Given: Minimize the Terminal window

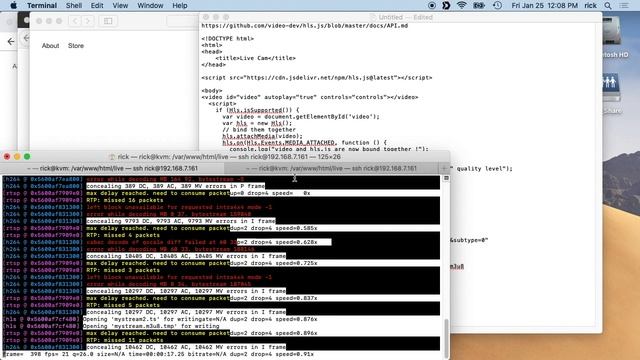Looking at the screenshot, I should (x=17, y=157).
